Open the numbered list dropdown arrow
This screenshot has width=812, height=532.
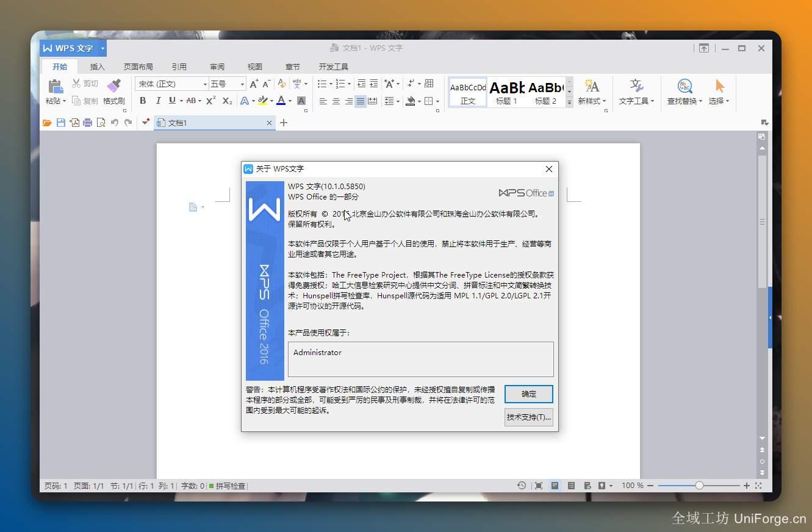click(349, 84)
